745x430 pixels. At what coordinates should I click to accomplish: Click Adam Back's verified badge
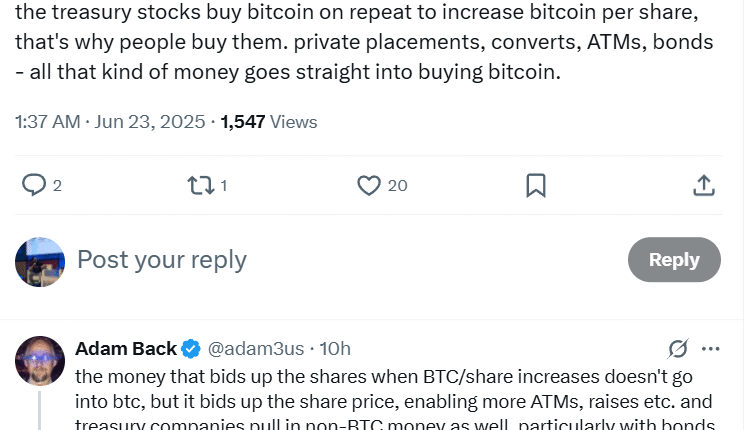pyautogui.click(x=190, y=349)
